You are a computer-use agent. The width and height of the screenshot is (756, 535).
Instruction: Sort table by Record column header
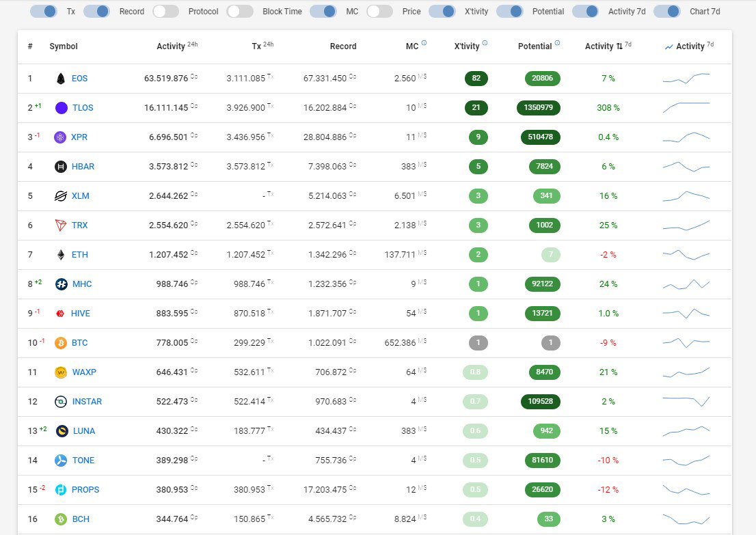pos(343,46)
